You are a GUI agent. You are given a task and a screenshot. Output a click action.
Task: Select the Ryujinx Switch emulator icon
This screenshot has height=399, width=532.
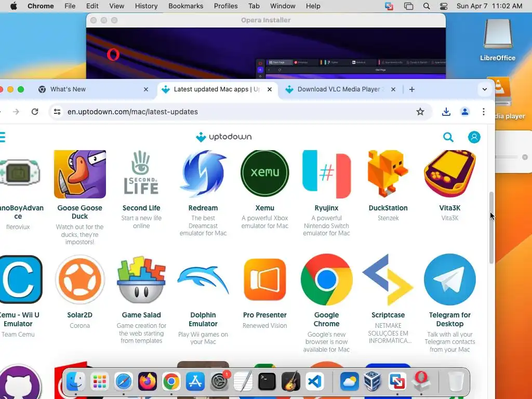tap(326, 174)
